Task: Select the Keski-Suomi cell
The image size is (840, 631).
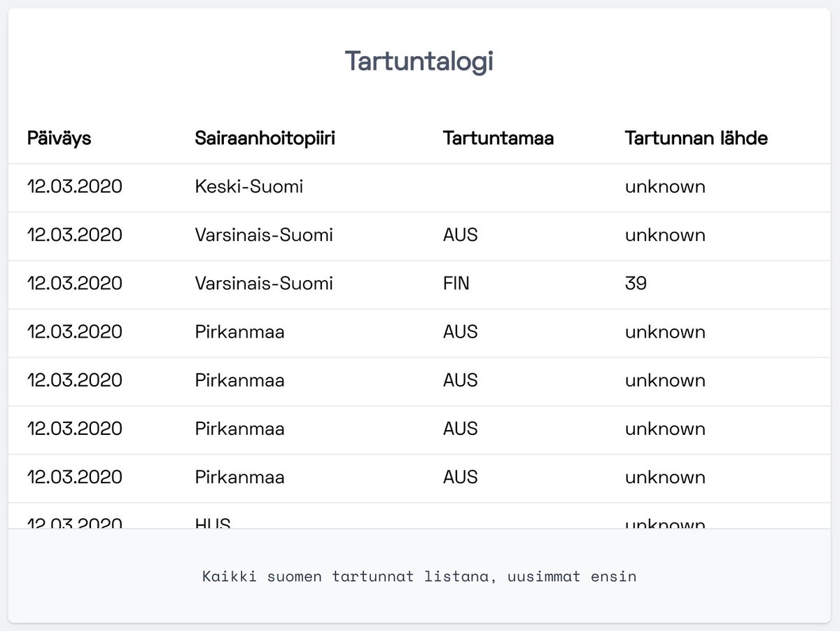Action: (x=249, y=187)
